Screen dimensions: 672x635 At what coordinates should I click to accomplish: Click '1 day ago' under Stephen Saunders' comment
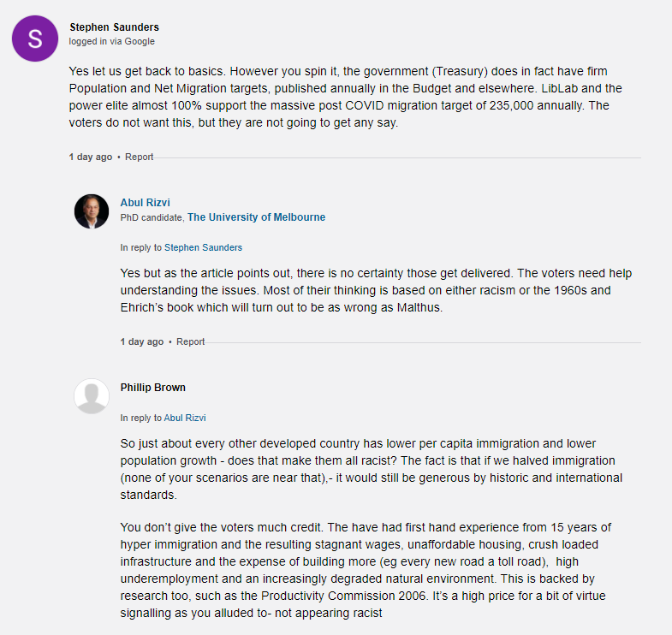91,157
